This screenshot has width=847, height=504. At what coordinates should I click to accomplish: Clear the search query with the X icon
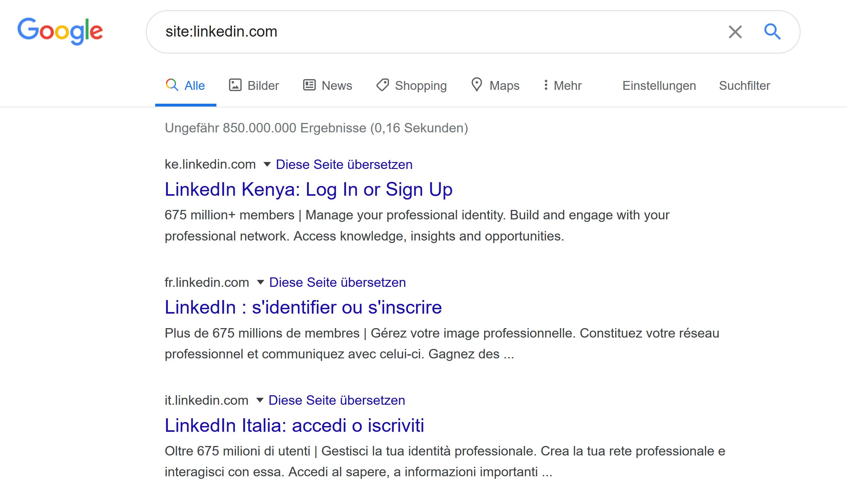(x=735, y=32)
